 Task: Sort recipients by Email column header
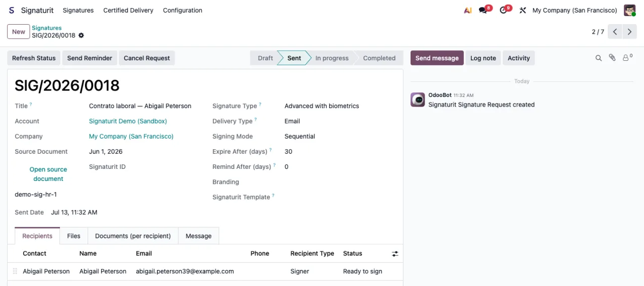pos(144,254)
